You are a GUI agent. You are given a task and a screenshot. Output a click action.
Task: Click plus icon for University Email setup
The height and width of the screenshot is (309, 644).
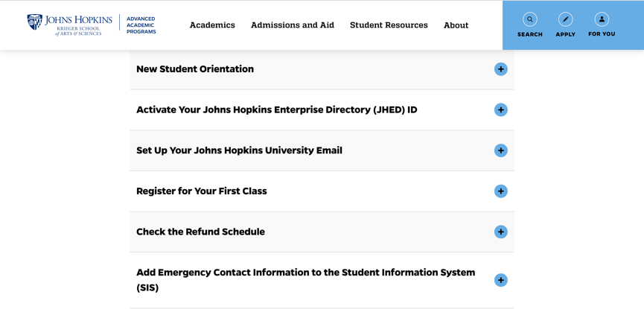(500, 150)
